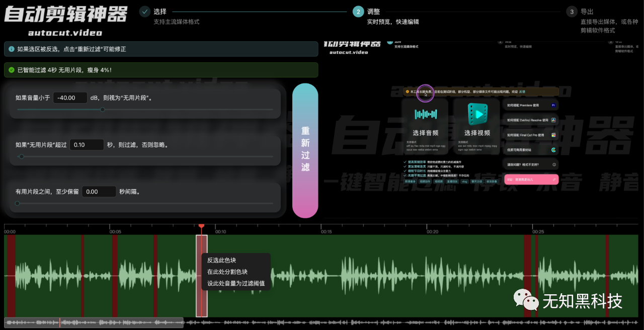Click the -40.00 dB threshold input field
The image size is (644, 330).
coord(70,98)
